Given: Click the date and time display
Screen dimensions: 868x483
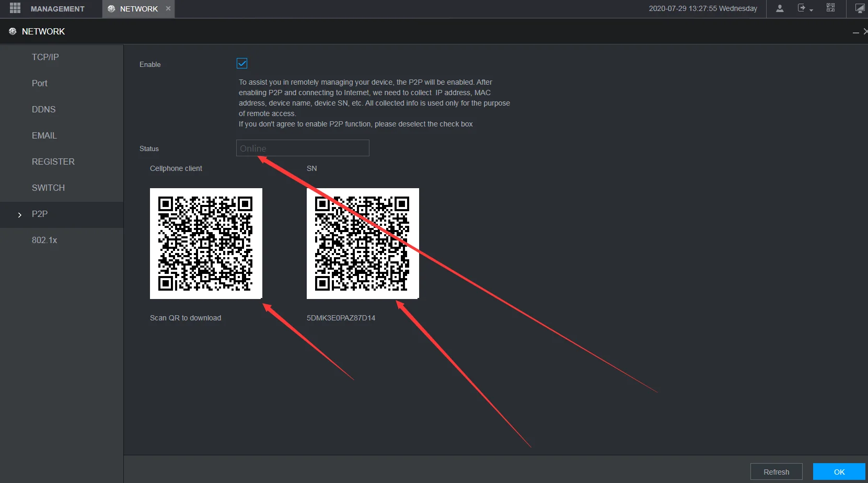Looking at the screenshot, I should point(703,8).
